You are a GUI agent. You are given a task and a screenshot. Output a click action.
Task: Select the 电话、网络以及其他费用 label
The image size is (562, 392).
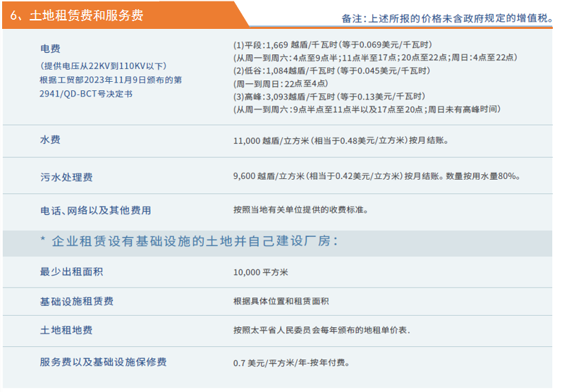[x=95, y=210]
